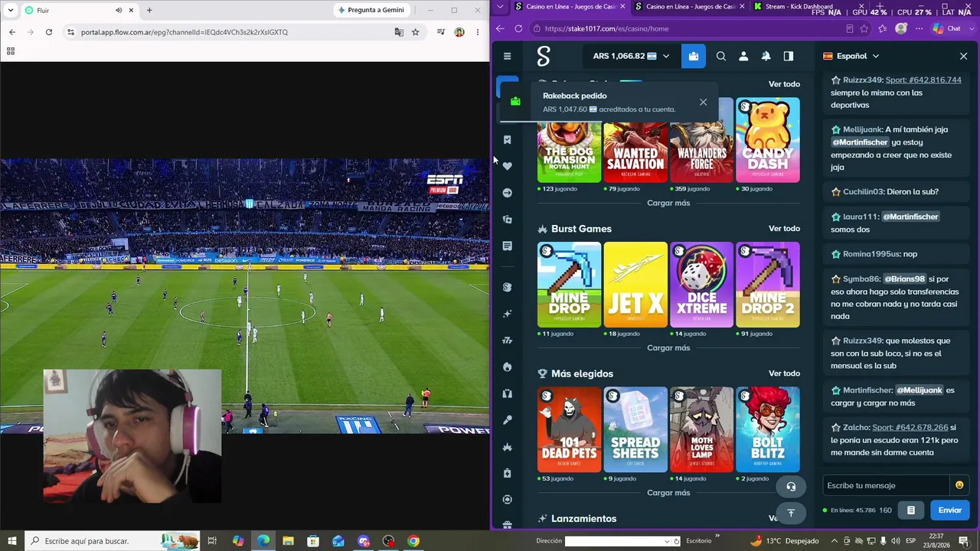This screenshot has width=980, height=551.
Task: Bookmark the Flow page with star icon
Action: coord(416,32)
